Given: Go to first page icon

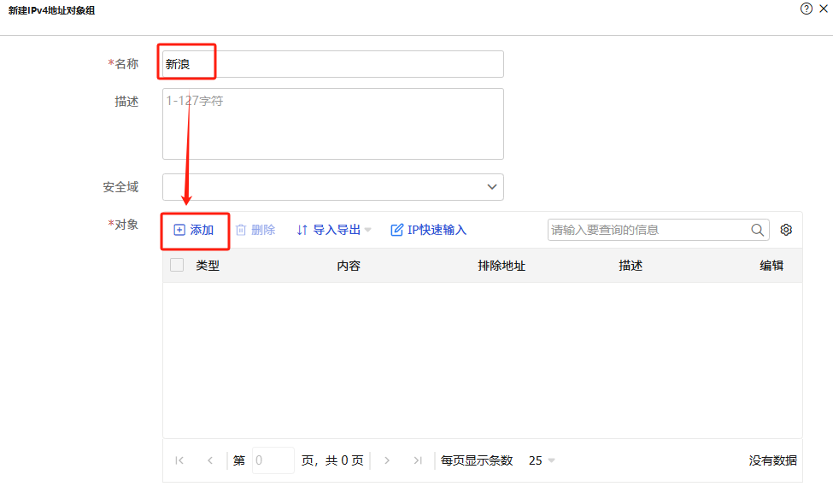Looking at the screenshot, I should (x=179, y=460).
